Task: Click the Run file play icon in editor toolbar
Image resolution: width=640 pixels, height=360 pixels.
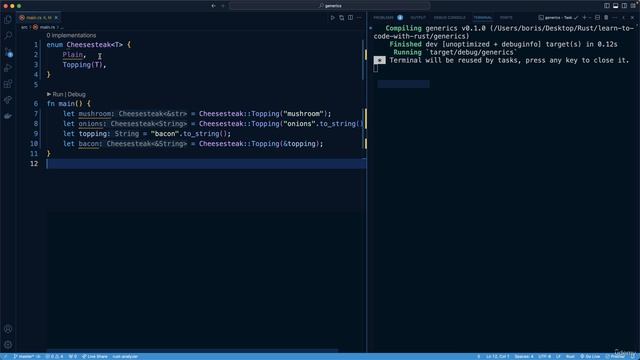Action: 333,18
